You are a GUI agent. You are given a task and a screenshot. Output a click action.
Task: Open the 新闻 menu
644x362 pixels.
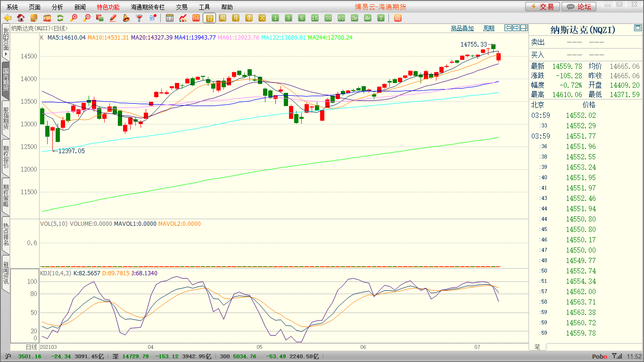(80, 7)
